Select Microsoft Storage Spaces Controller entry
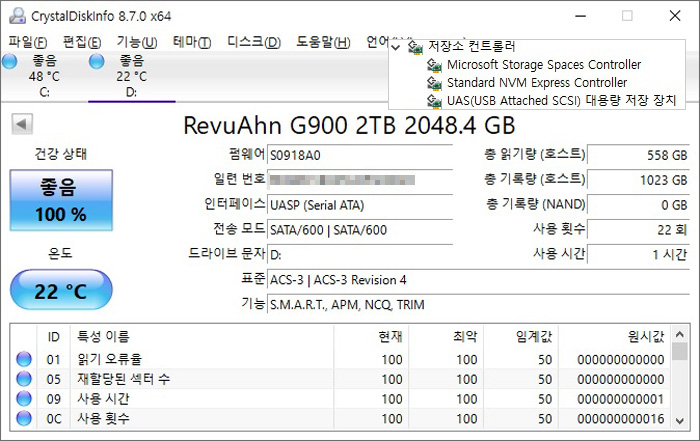 pos(544,65)
